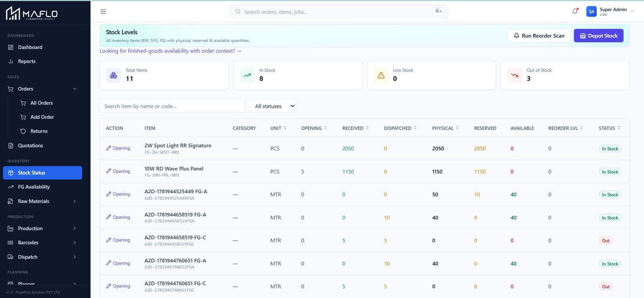The height and width of the screenshot is (298, 644).
Task: Expand the Production submenu chevron
Action: coord(75,228)
